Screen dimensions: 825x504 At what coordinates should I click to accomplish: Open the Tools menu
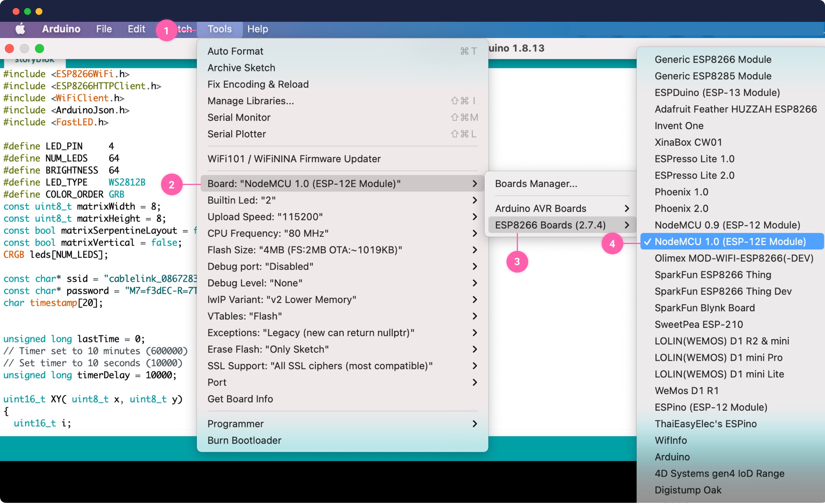pyautogui.click(x=220, y=29)
